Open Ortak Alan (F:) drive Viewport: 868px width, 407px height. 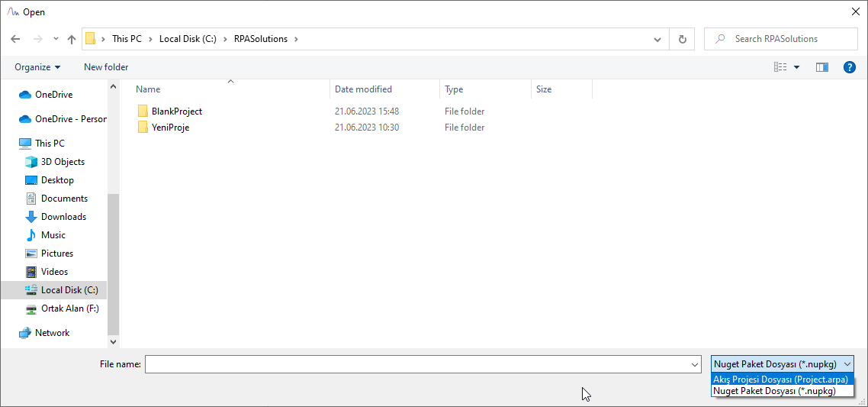[69, 308]
